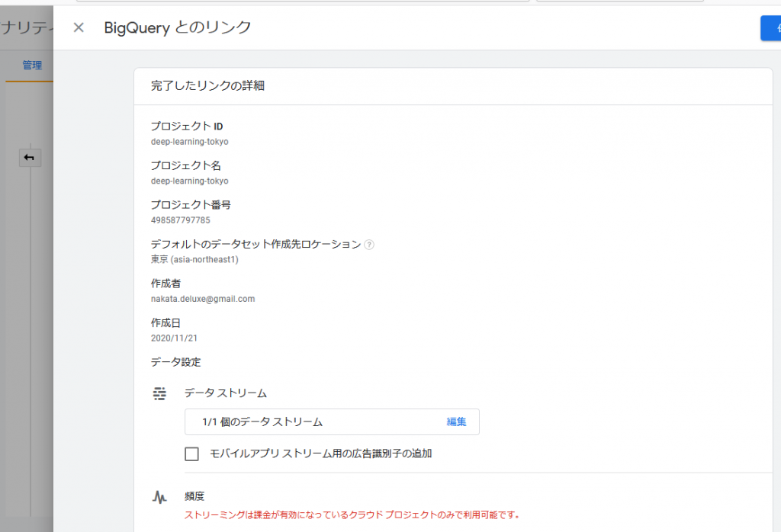This screenshot has height=532, width=781.
Task: Click the データ設定 label
Action: tap(176, 362)
